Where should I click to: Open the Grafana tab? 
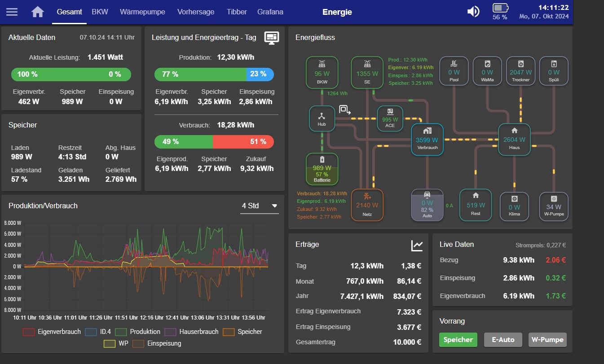coord(270,12)
